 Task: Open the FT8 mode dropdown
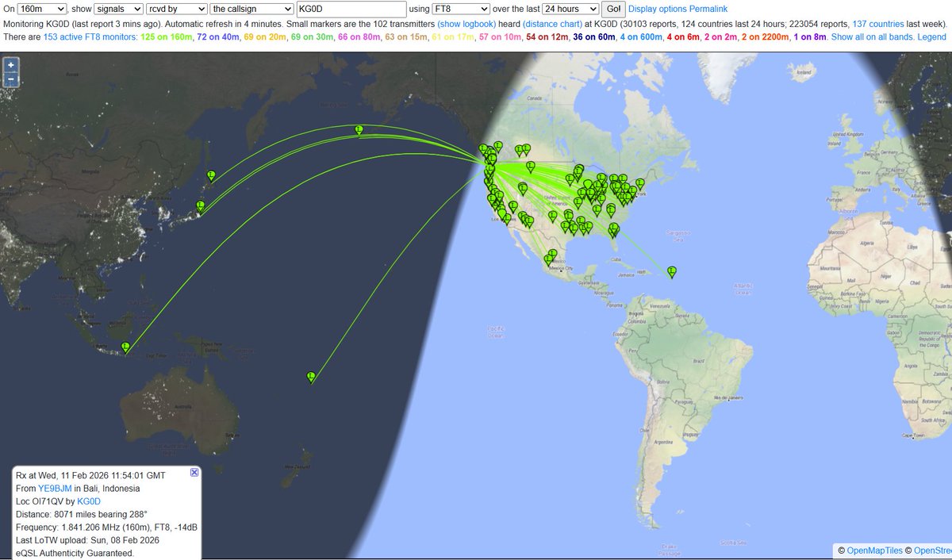tap(461, 9)
